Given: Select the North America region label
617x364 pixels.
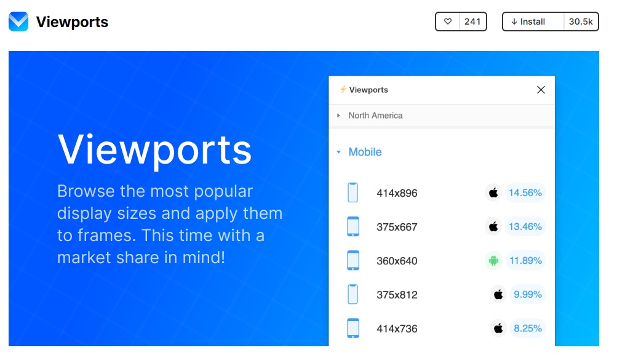Looking at the screenshot, I should coord(375,116).
